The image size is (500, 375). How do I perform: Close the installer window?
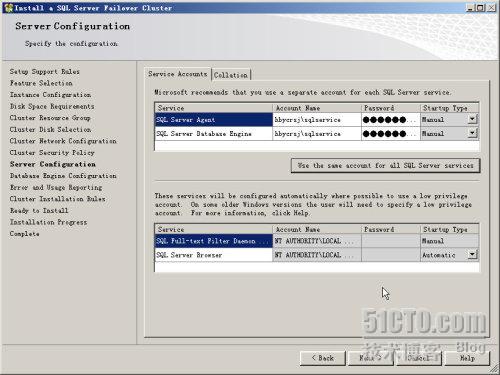[x=491, y=7]
